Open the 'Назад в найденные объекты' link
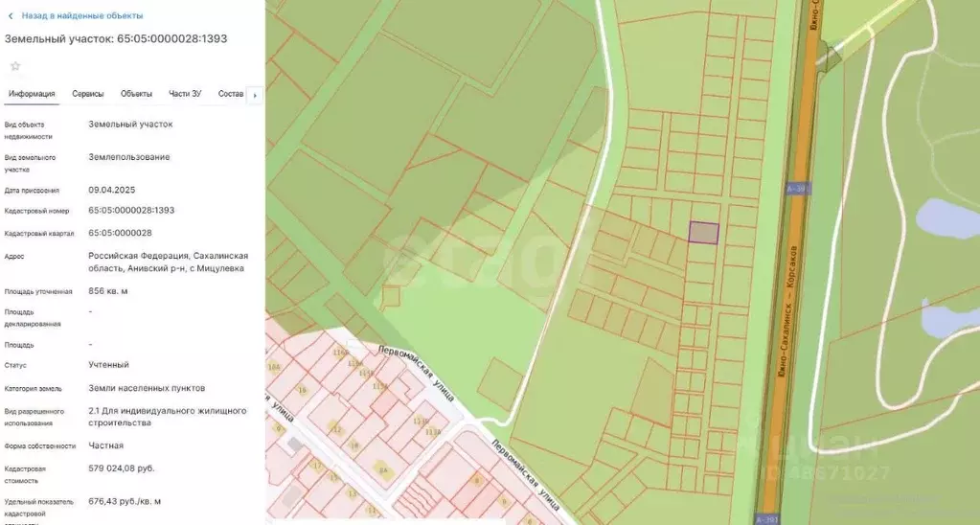The width and height of the screenshot is (980, 525). [x=81, y=16]
